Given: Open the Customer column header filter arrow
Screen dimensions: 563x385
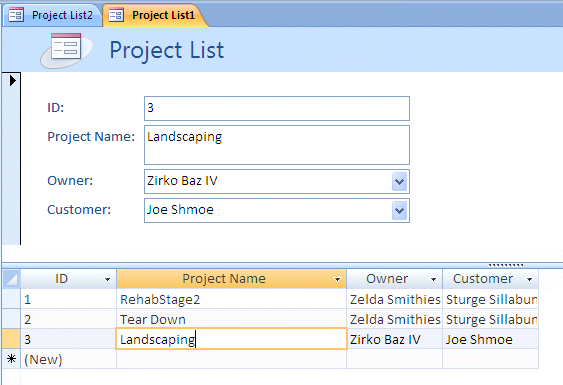Looking at the screenshot, I should (x=529, y=279).
